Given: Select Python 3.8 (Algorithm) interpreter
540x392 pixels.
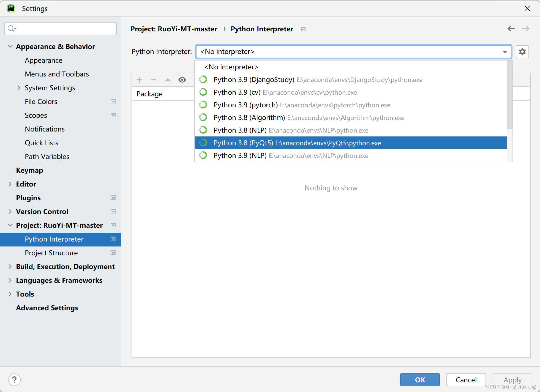Looking at the screenshot, I should tap(351, 117).
